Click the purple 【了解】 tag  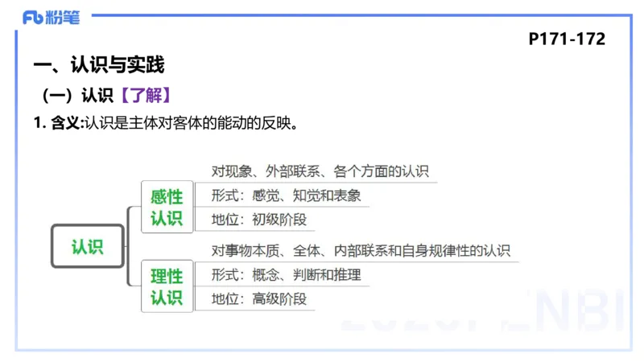point(146,95)
